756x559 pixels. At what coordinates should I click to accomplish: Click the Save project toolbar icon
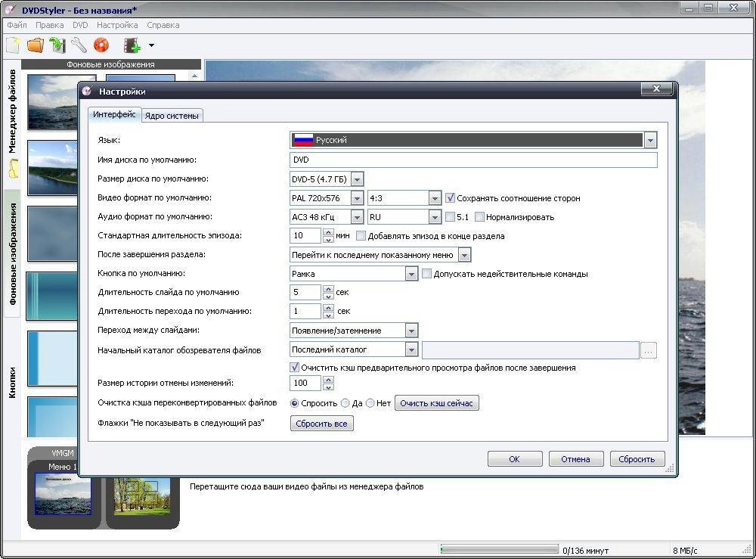(x=57, y=45)
